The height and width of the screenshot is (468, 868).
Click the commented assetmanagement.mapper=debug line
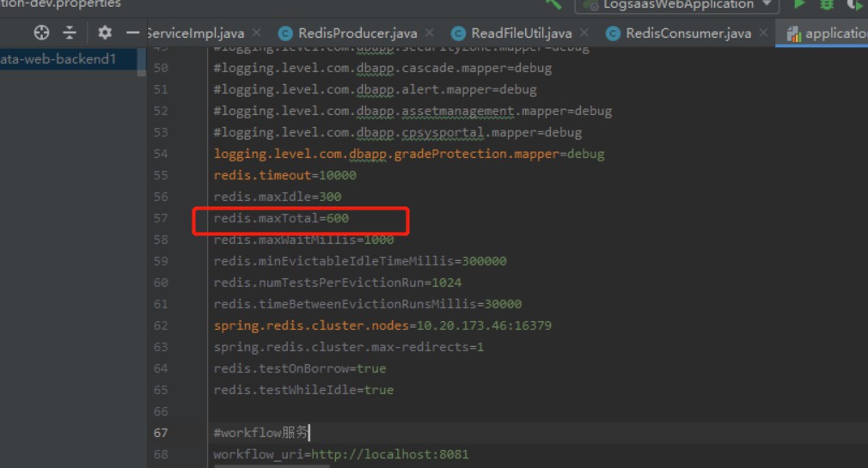click(413, 111)
